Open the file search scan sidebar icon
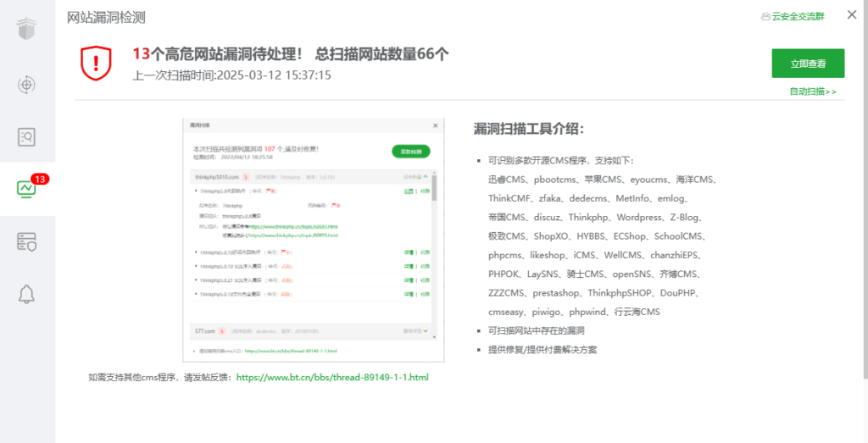The height and width of the screenshot is (443, 868). 26,136
